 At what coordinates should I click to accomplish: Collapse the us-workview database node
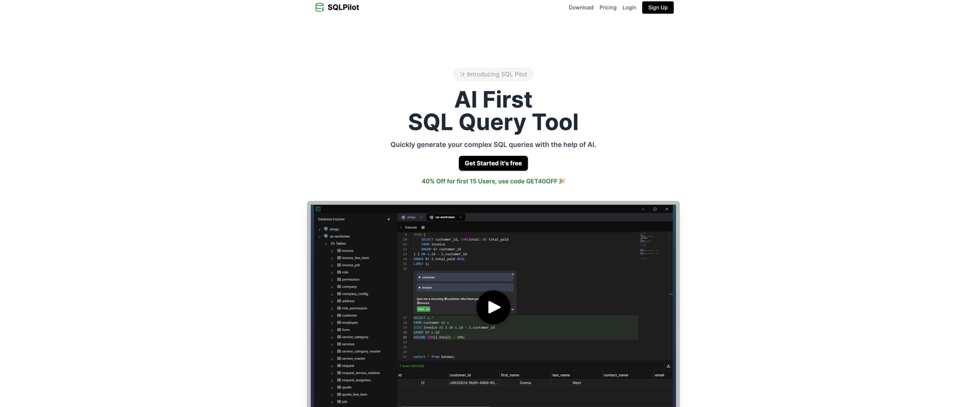(319, 236)
